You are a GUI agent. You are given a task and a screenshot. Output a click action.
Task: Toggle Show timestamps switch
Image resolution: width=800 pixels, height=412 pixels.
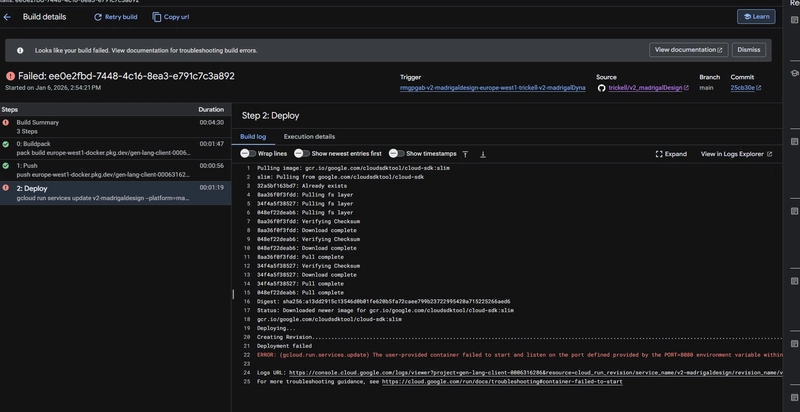(x=397, y=154)
